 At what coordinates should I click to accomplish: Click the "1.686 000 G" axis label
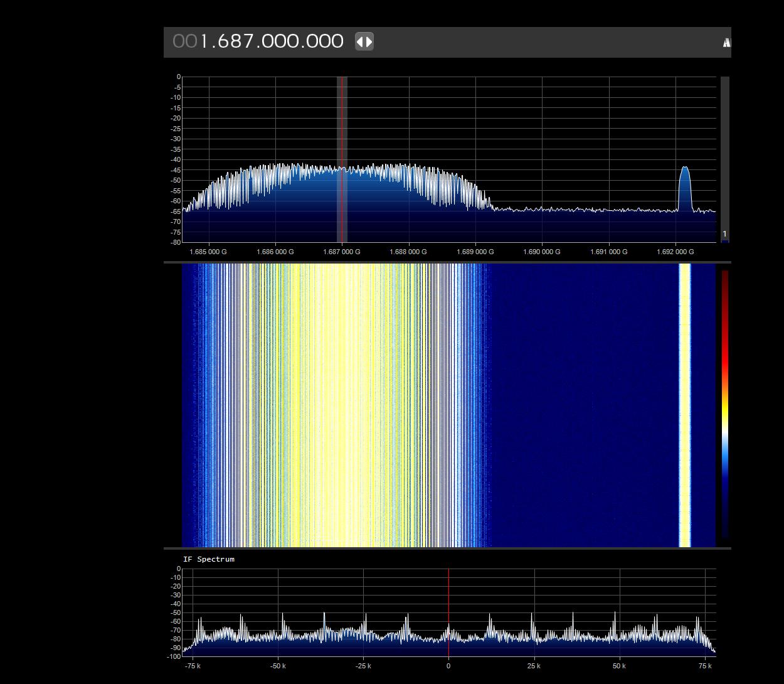tap(275, 252)
